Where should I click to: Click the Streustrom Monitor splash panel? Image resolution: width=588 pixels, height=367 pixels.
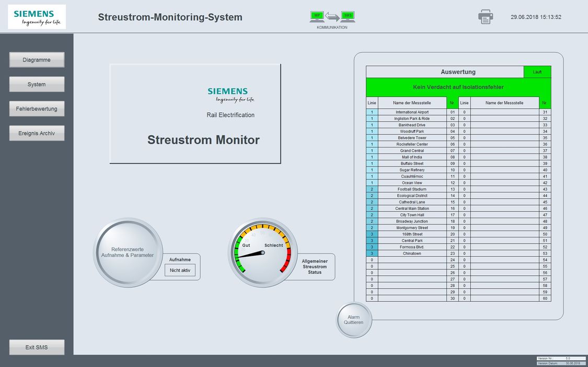[x=195, y=113]
